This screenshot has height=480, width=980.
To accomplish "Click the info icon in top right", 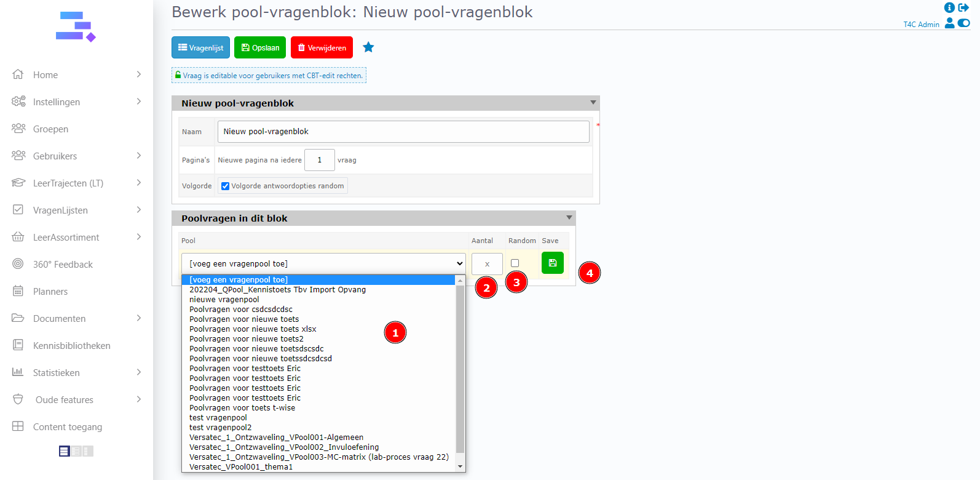I will (x=949, y=7).
